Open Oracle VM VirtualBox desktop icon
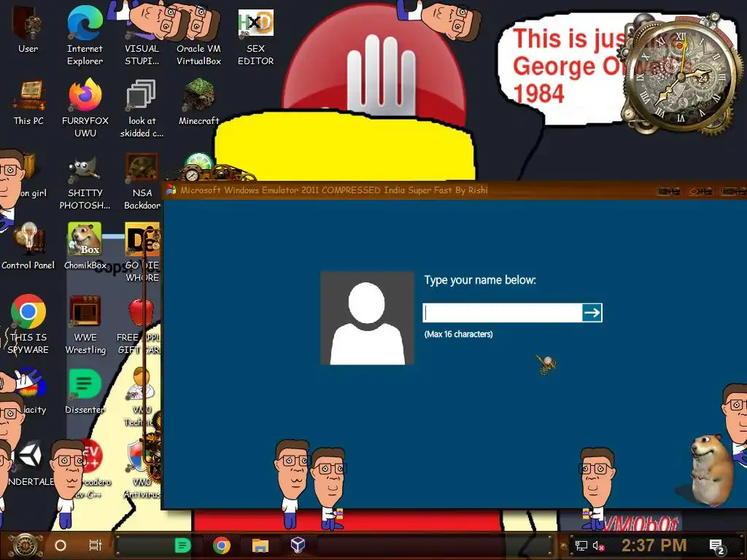The height and width of the screenshot is (560, 747). (x=198, y=36)
